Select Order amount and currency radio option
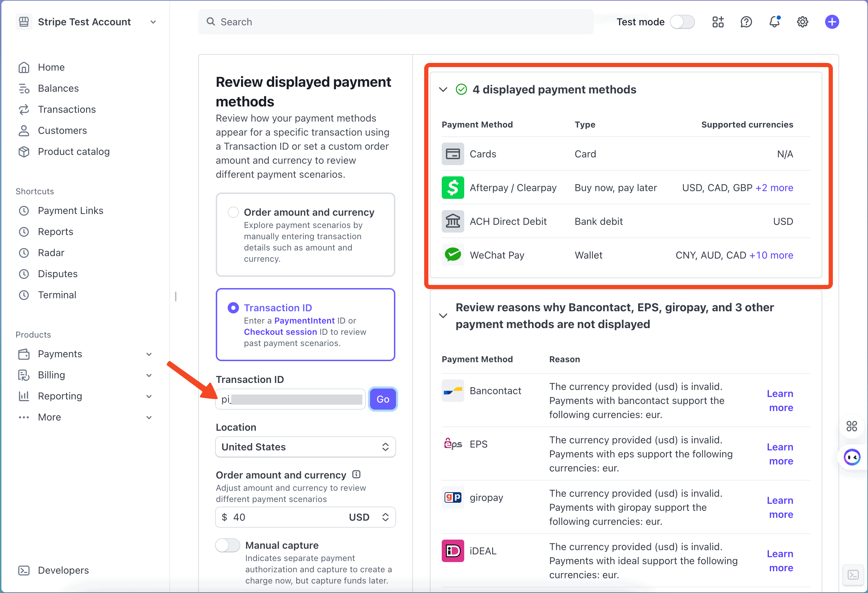868x593 pixels. (x=233, y=212)
